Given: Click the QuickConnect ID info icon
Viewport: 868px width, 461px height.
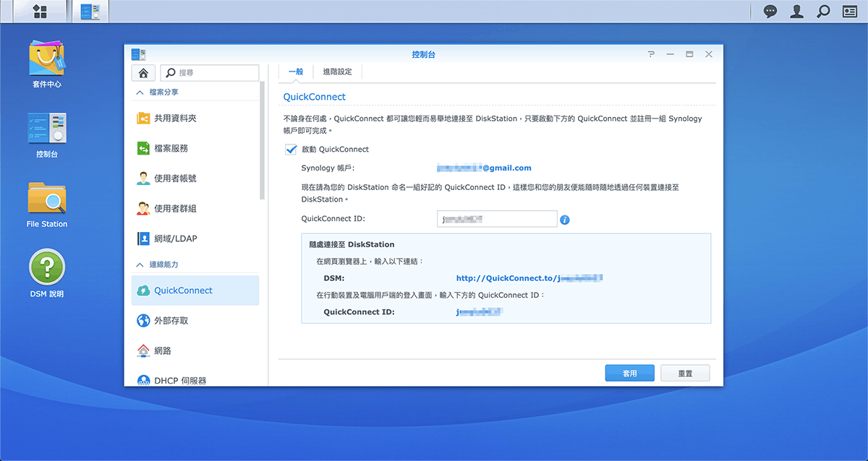Looking at the screenshot, I should (x=565, y=220).
